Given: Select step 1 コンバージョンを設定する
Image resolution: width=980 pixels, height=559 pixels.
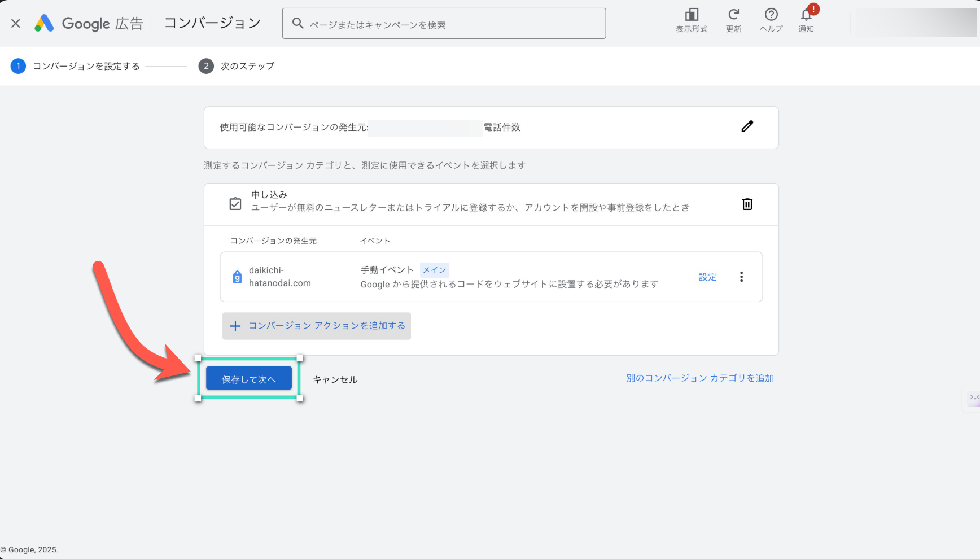Looking at the screenshot, I should pos(75,66).
